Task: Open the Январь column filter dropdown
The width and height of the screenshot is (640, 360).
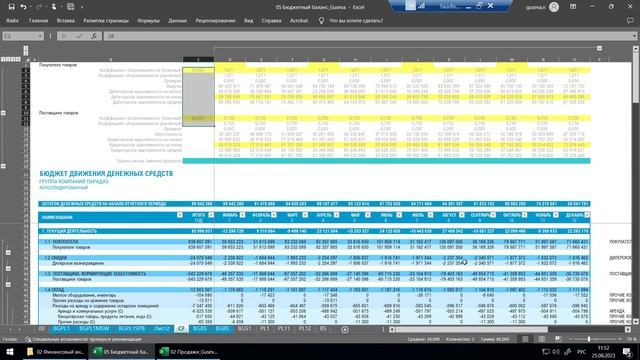Action: click(242, 215)
